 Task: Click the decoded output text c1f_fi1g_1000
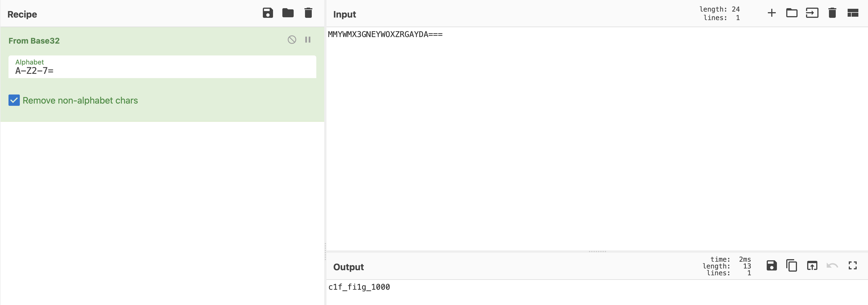coord(359,287)
